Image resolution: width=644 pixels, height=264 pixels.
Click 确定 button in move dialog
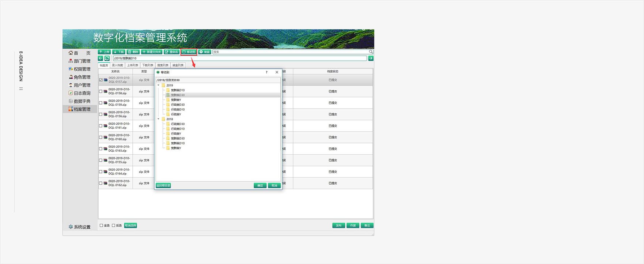[x=260, y=185]
